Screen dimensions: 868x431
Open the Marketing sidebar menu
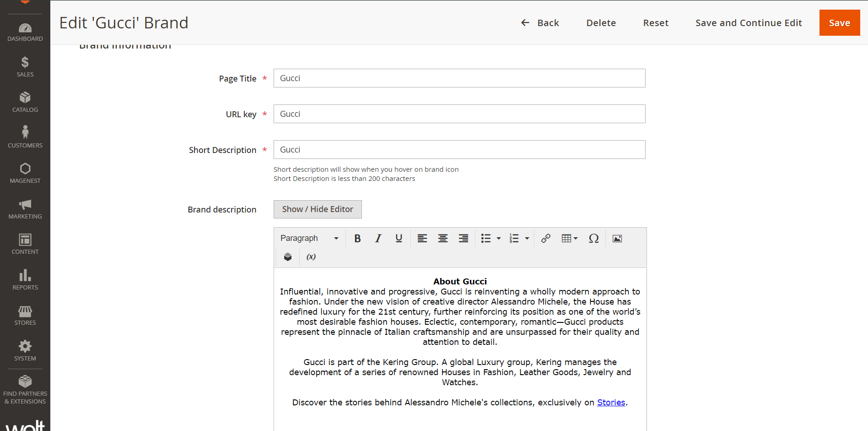[x=25, y=209]
